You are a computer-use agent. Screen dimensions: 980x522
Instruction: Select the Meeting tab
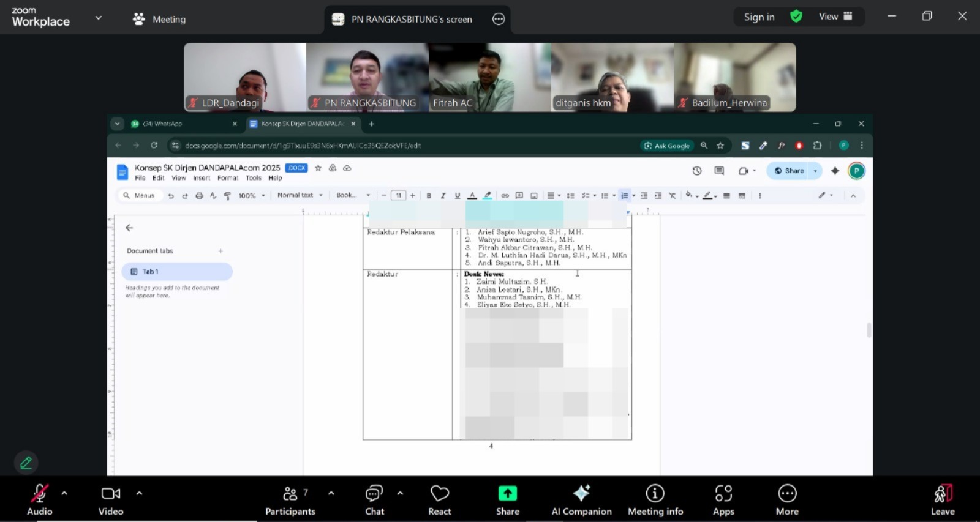click(160, 19)
